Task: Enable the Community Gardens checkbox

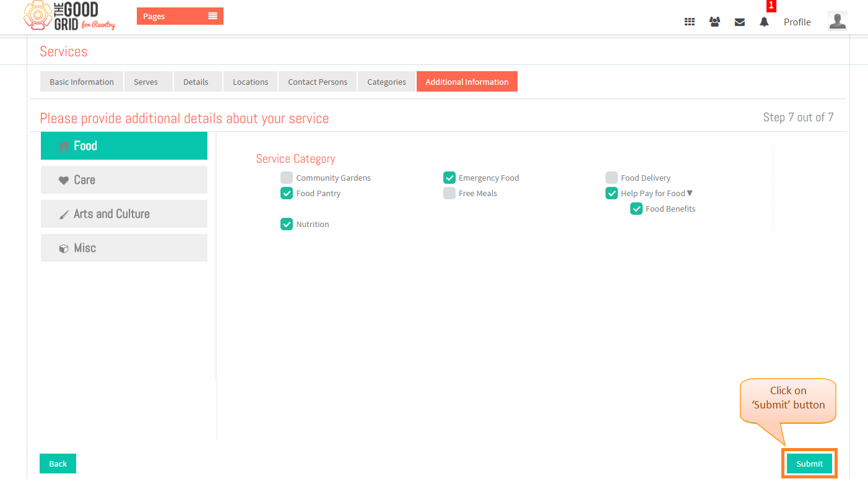Action: [x=287, y=178]
